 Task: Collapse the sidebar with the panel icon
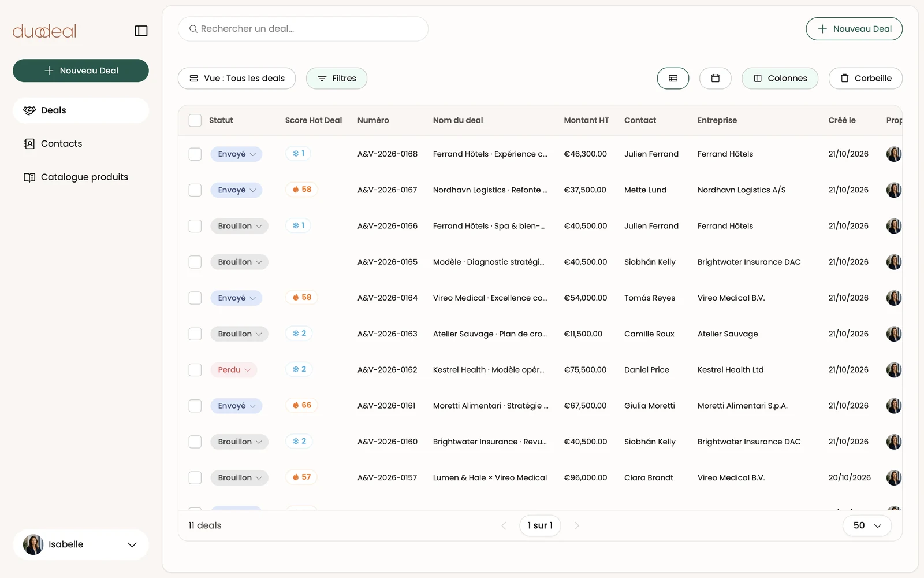141,31
